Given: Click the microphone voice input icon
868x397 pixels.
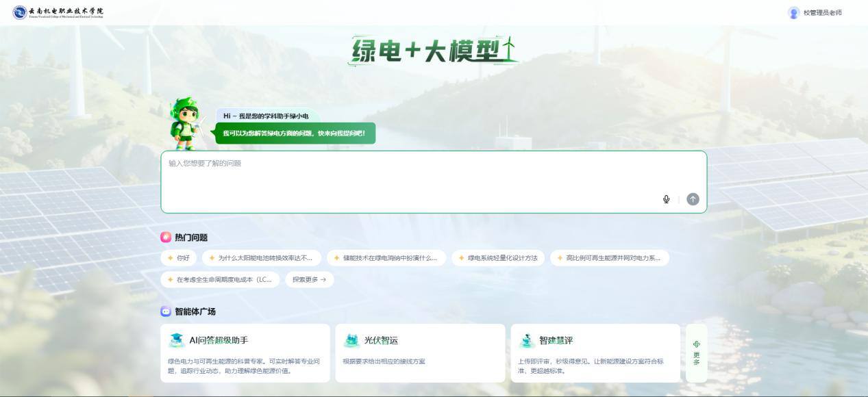Looking at the screenshot, I should pos(666,199).
